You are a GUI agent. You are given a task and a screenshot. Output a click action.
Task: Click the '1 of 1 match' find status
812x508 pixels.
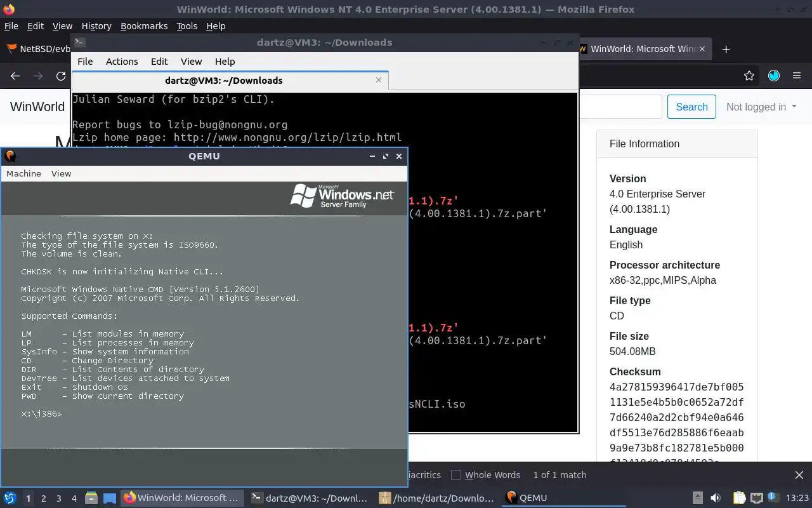(x=560, y=475)
